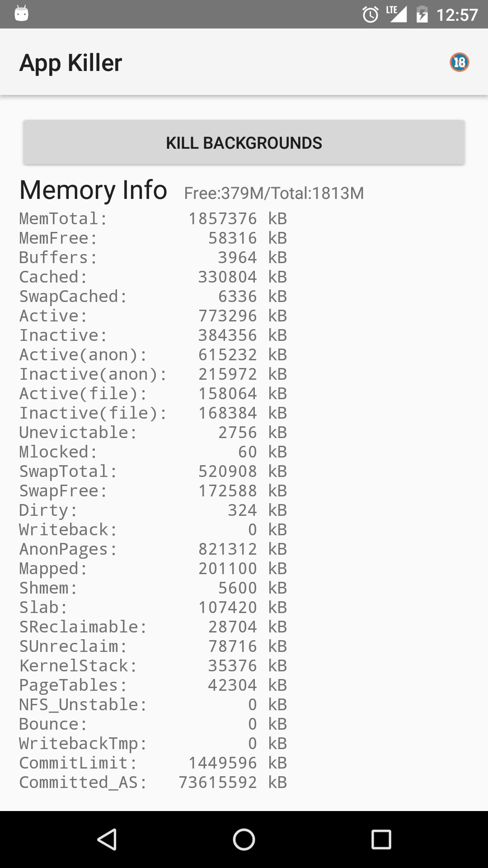Tap the orange 18 badge icon
The width and height of the screenshot is (488, 868).
click(x=459, y=62)
